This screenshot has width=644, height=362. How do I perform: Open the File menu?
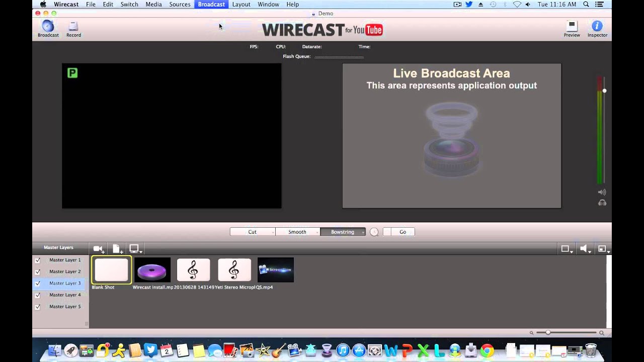(91, 4)
